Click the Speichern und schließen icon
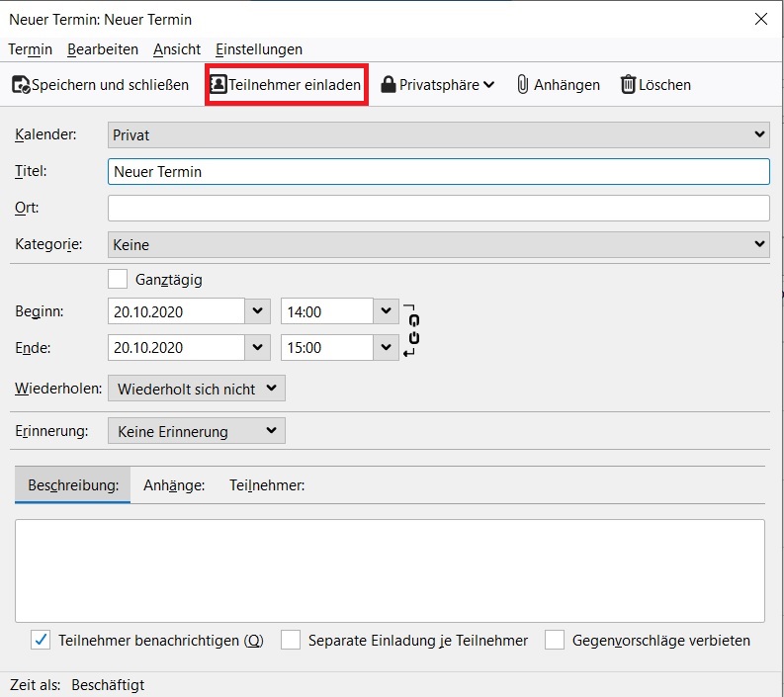Viewport: 784px width, 697px height. coord(21,85)
